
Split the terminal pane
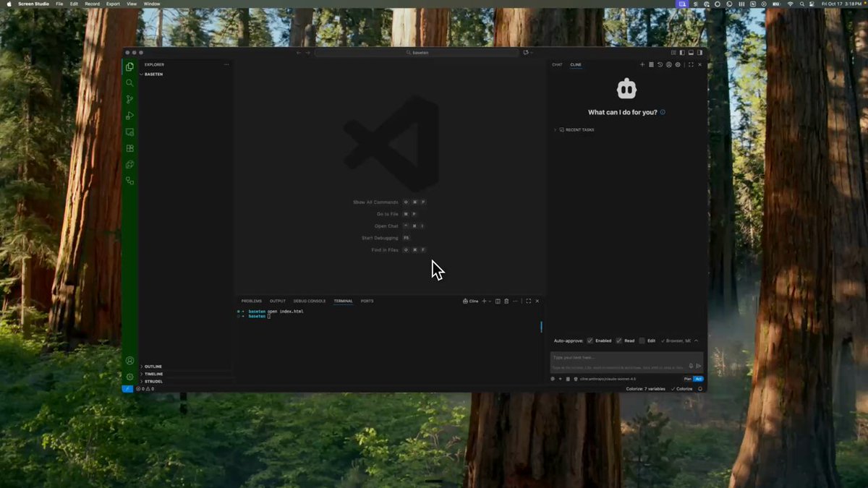pyautogui.click(x=498, y=301)
